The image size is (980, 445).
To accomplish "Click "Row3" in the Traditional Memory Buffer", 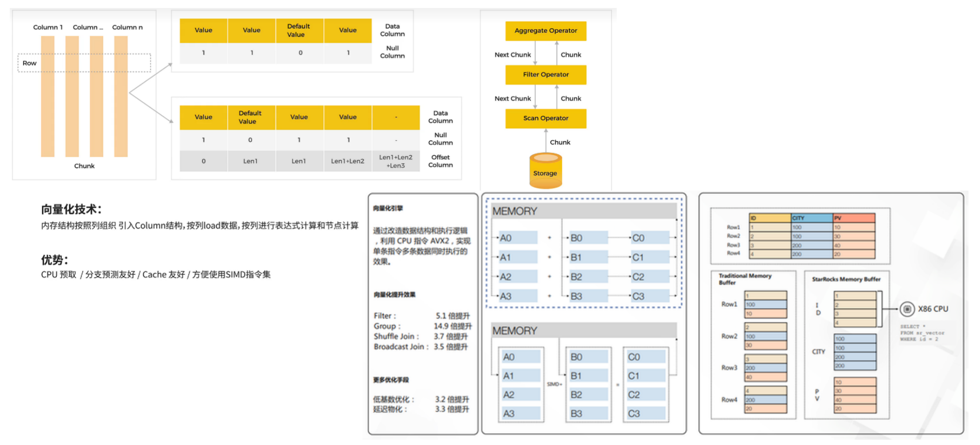I will click(x=729, y=368).
